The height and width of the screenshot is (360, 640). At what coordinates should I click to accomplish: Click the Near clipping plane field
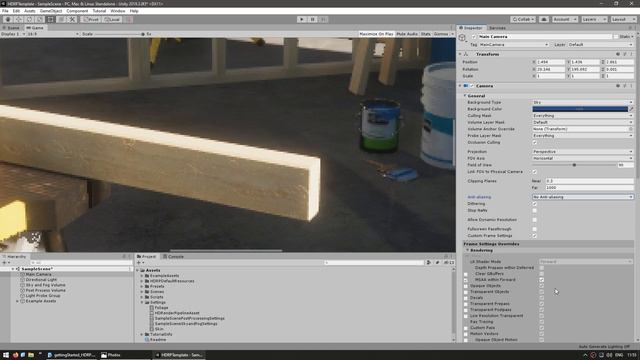[589, 180]
